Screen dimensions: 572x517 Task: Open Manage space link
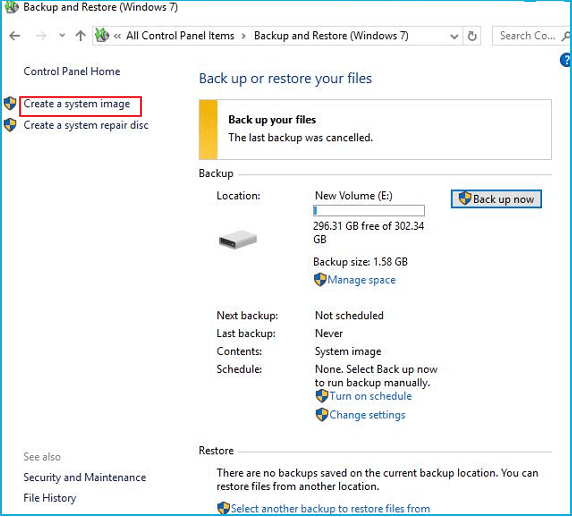tap(361, 280)
